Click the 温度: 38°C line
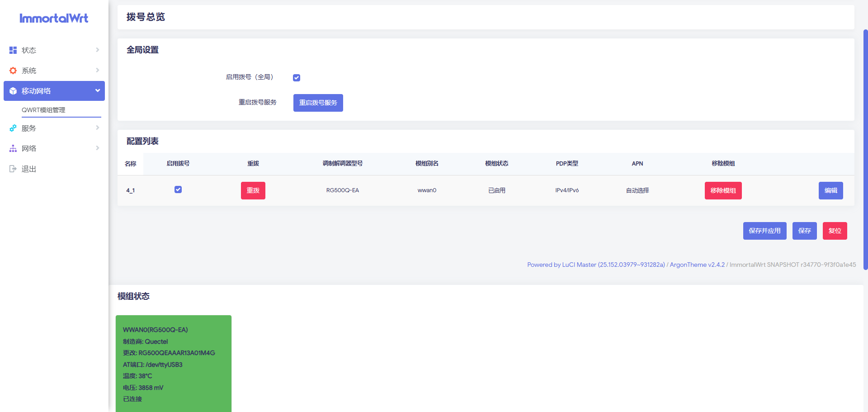The width and height of the screenshot is (868, 412). 137,376
